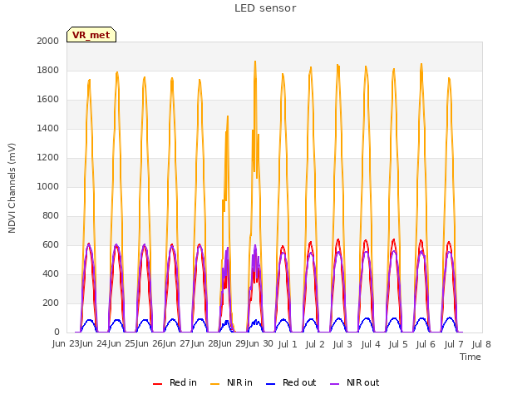Viewport: 532px width, 399px height.
Task: Click the Jul 7 x-axis date label
Action: [454, 344]
